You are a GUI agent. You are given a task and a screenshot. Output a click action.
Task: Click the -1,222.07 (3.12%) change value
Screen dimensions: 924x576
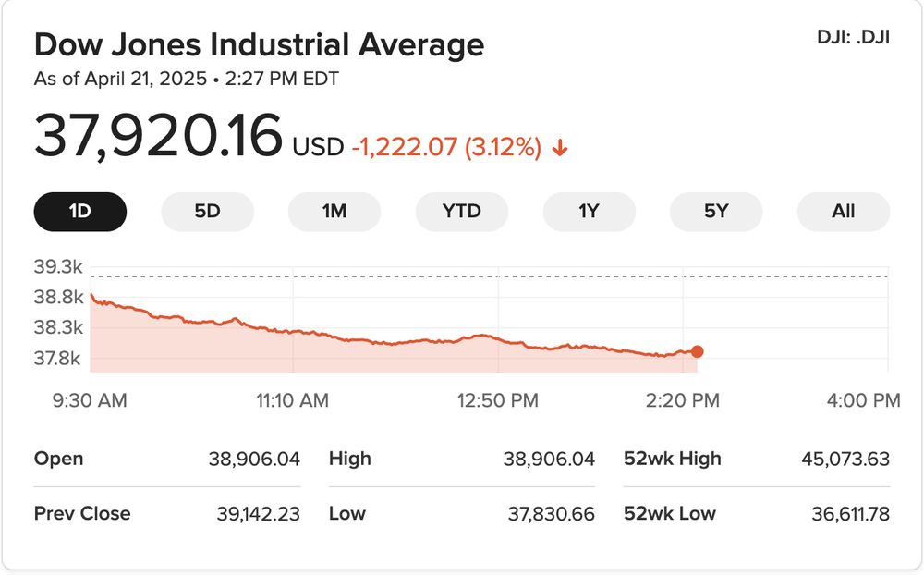point(446,147)
